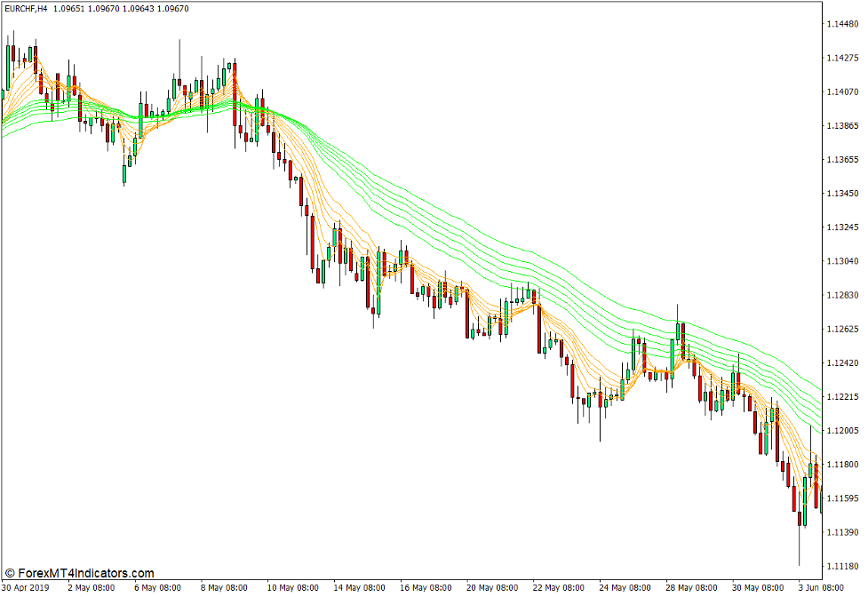The width and height of the screenshot is (868, 597).
Task: Click the EURCHF,H4 symbol label
Action: (25, 9)
